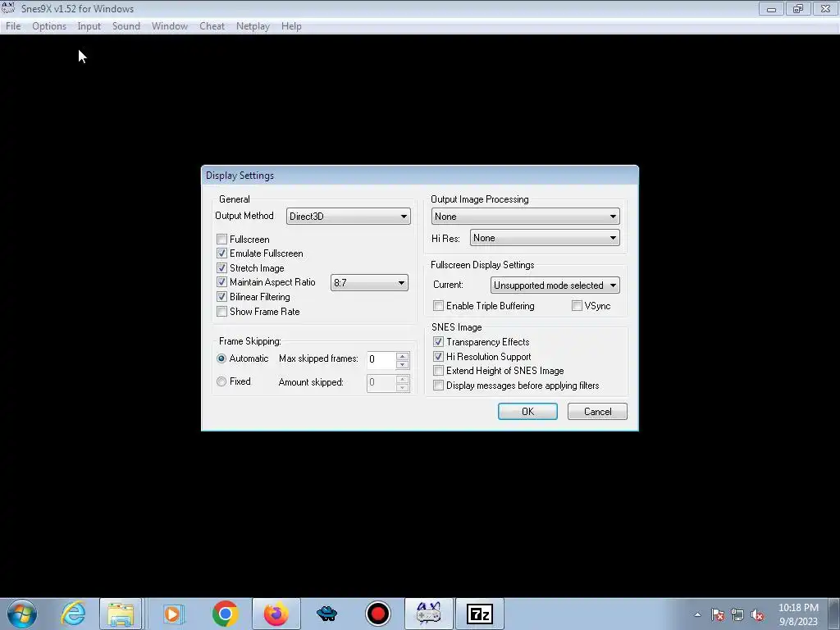Click the muted volume speaker tray icon

pyautogui.click(x=757, y=614)
